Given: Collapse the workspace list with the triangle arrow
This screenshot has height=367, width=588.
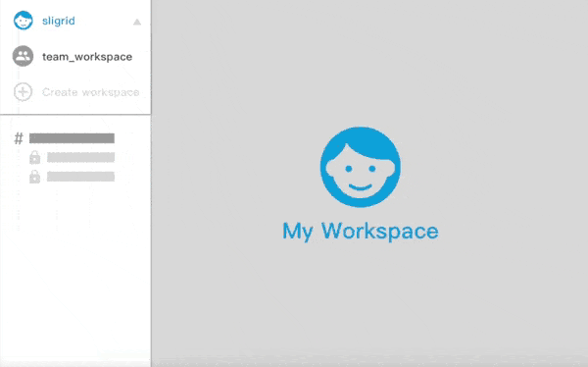Looking at the screenshot, I should 137,23.
